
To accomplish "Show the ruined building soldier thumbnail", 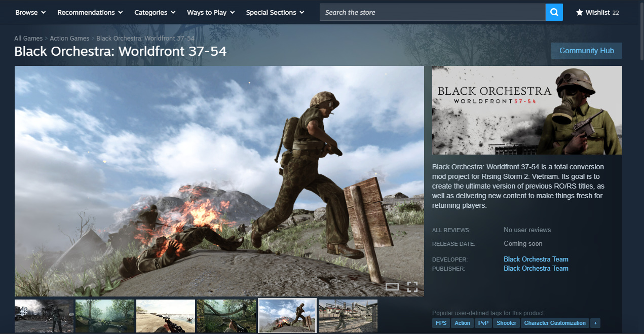I will pyautogui.click(x=44, y=316).
